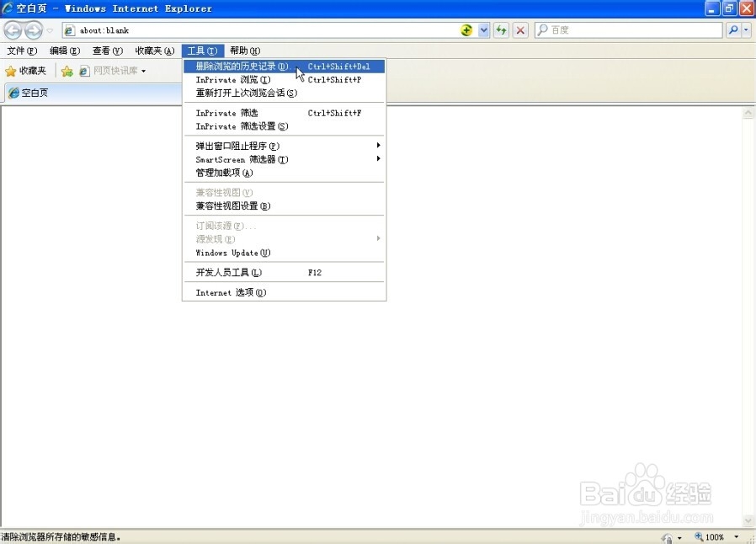The image size is (756, 544).
Task: Open the 查看(V) menu
Action: [x=108, y=51]
